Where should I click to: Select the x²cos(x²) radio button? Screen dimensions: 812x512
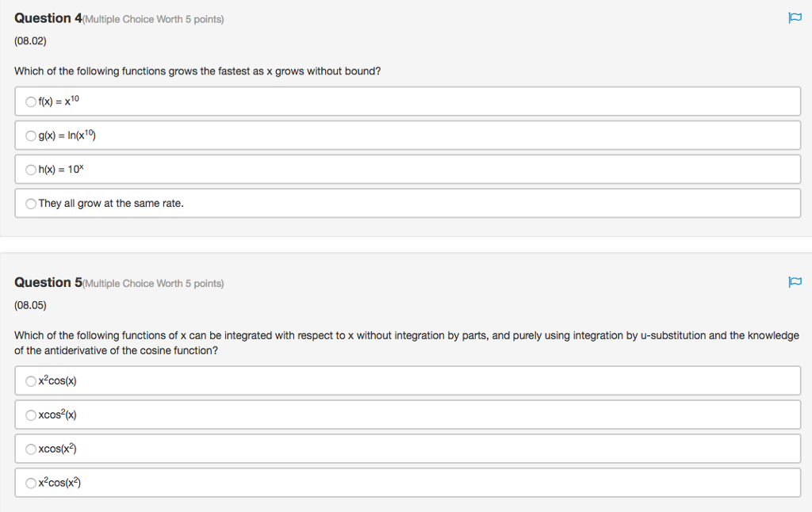point(31,483)
